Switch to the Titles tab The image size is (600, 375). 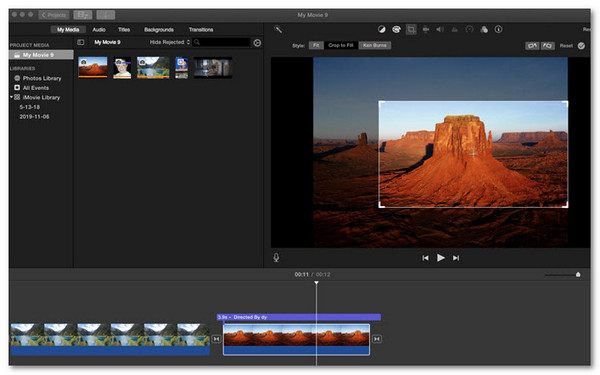click(124, 29)
